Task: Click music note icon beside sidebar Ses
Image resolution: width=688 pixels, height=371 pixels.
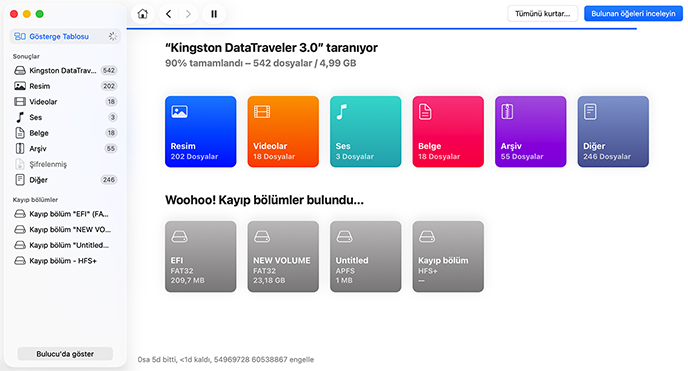Action: pos(20,117)
